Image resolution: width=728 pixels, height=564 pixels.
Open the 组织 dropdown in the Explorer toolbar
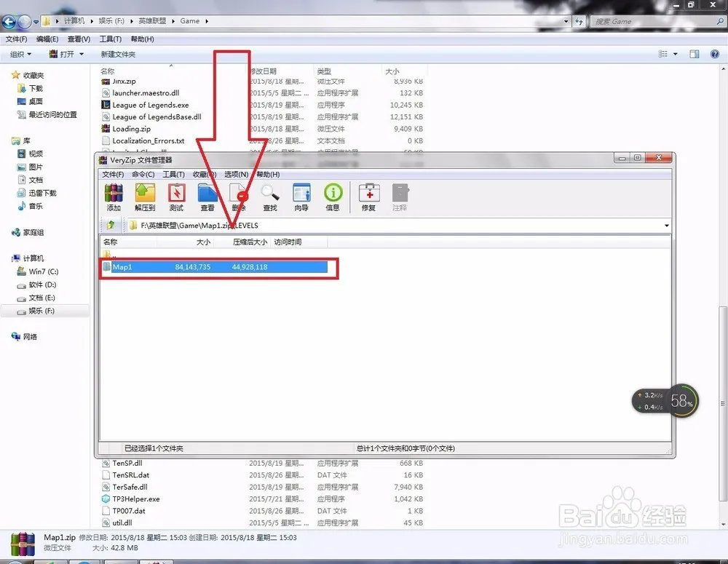tap(21, 55)
